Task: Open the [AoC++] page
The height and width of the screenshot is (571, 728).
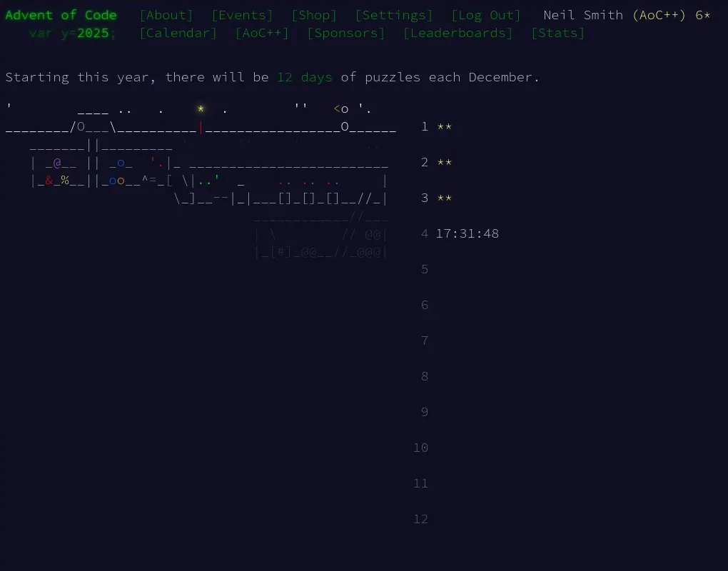Action: coord(261,33)
